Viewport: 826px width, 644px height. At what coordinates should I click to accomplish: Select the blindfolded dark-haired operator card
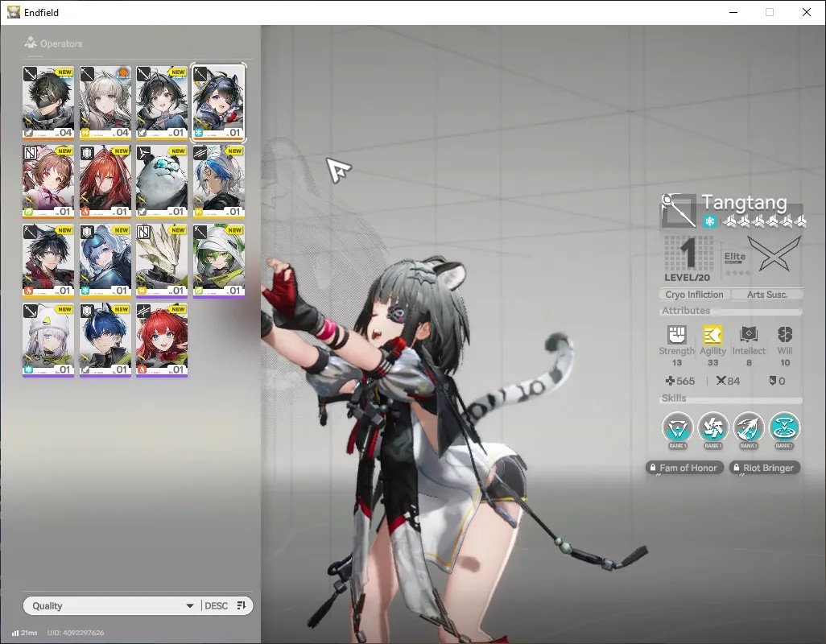48,102
